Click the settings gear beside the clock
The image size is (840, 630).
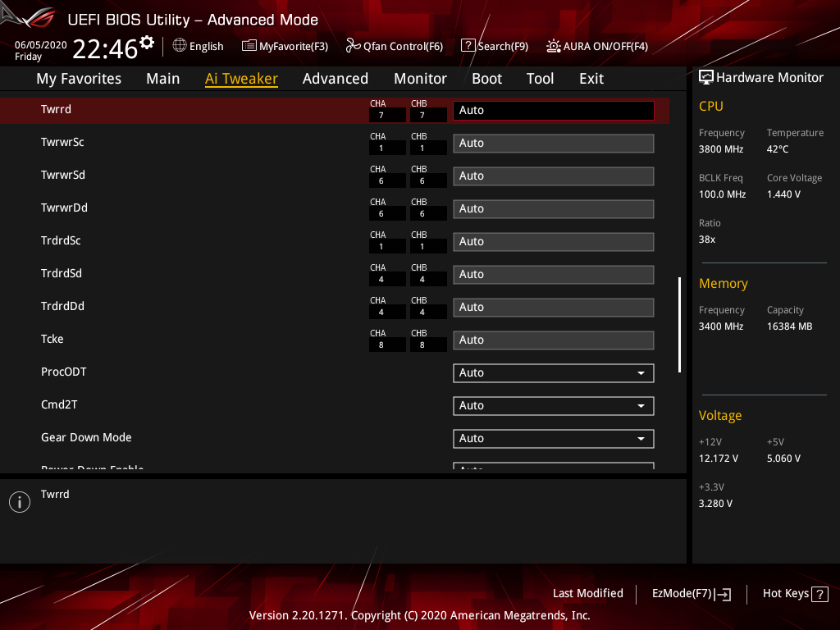click(x=146, y=43)
